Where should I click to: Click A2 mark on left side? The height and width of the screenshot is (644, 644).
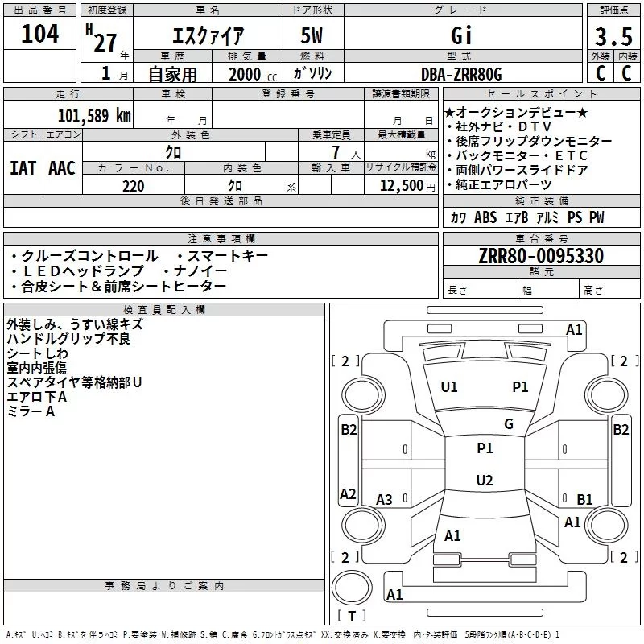(x=348, y=493)
